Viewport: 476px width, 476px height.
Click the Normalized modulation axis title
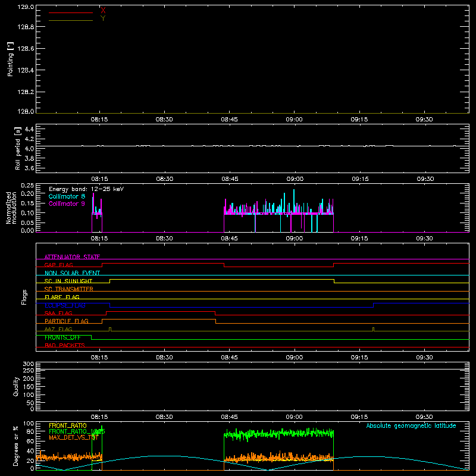[11, 208]
